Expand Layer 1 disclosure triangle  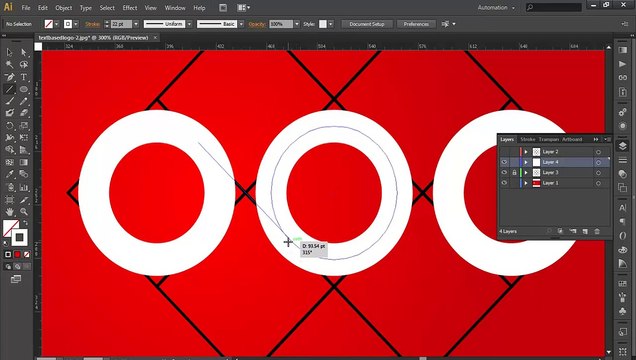tap(526, 183)
